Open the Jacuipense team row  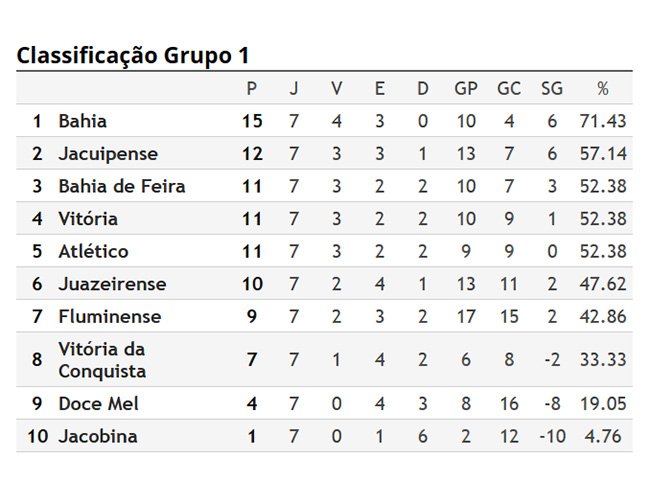(x=324, y=153)
